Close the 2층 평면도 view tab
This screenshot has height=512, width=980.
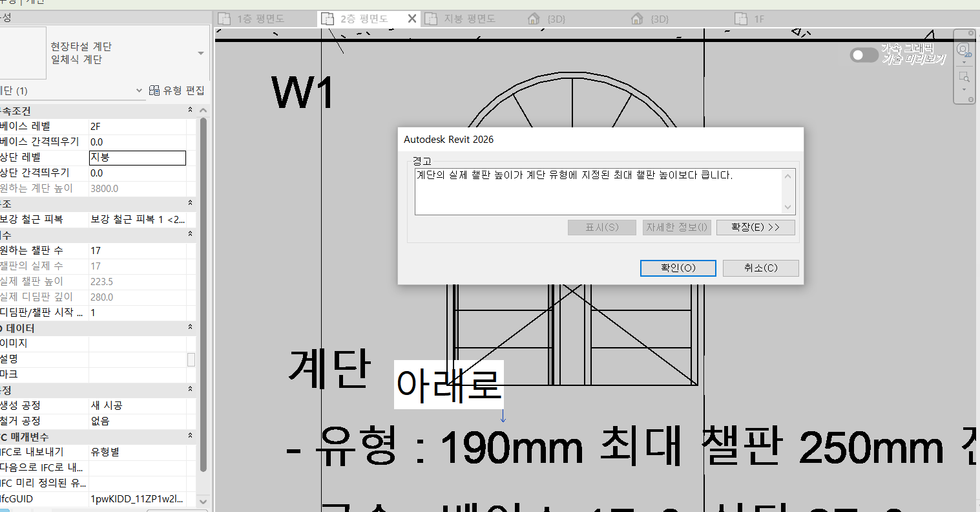tap(412, 19)
